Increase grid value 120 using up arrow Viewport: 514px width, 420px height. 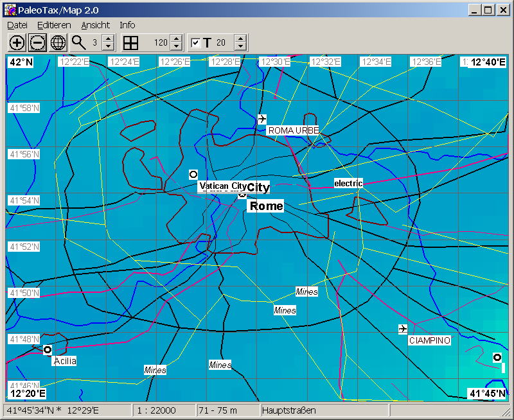[x=176, y=39]
